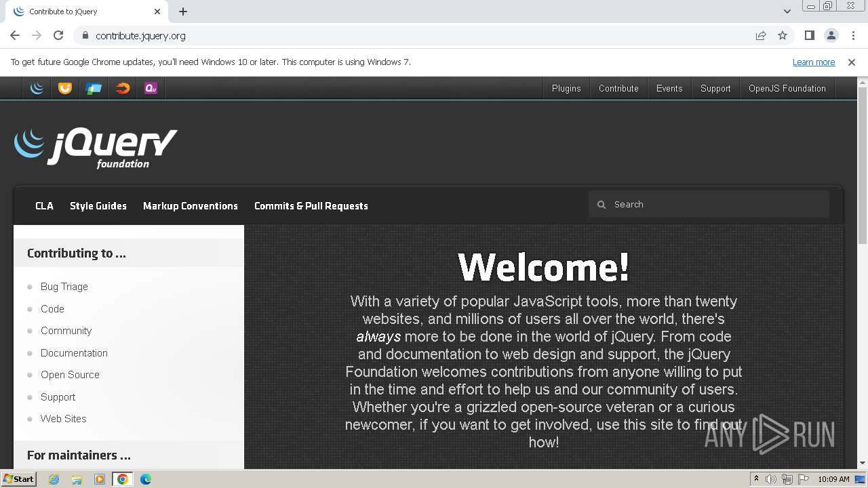This screenshot has height=488, width=868.
Task: Open Documentation sidebar link
Action: point(74,353)
